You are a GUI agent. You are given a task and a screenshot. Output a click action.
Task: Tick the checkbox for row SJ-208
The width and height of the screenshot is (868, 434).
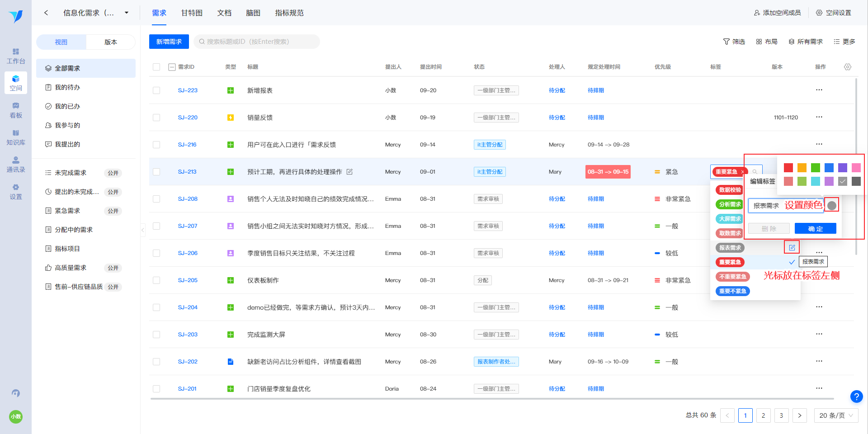point(156,199)
